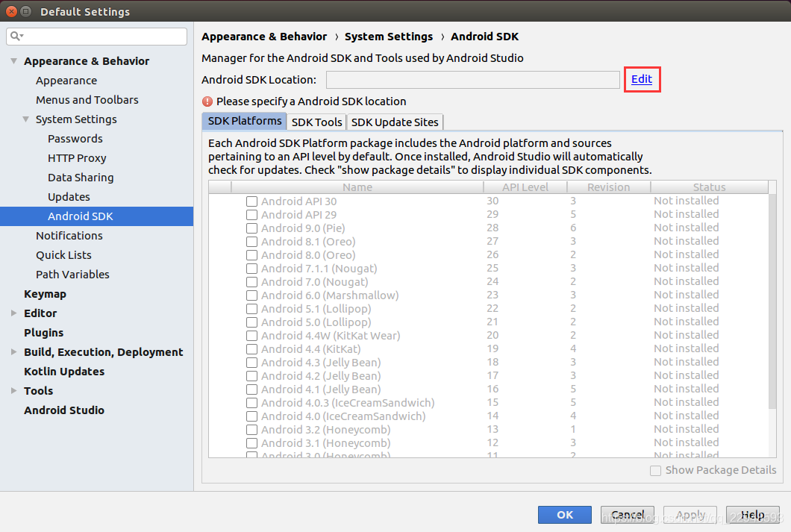
Task: Click the Status column header
Action: click(709, 187)
